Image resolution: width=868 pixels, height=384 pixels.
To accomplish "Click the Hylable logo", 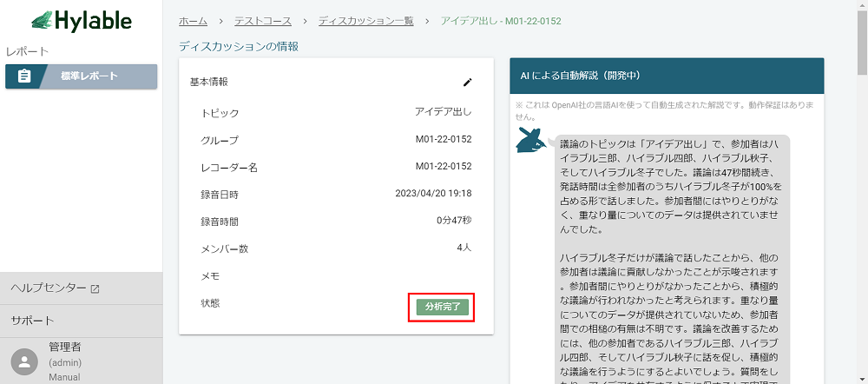I will pos(81,21).
